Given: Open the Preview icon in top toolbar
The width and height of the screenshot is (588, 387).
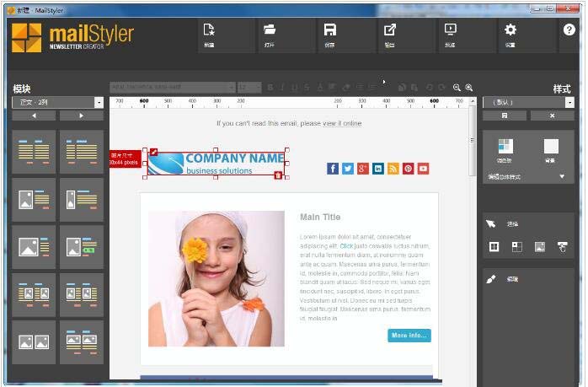Looking at the screenshot, I should click(450, 30).
